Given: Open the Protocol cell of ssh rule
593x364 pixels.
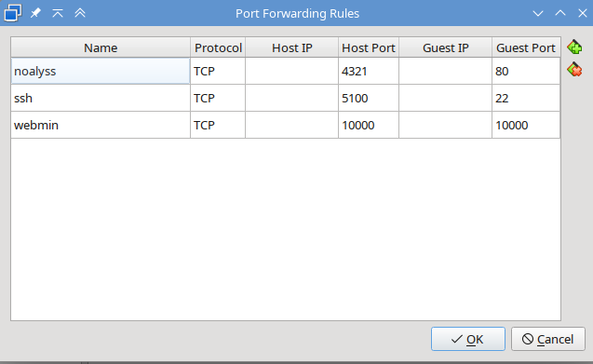Looking at the screenshot, I should [218, 98].
